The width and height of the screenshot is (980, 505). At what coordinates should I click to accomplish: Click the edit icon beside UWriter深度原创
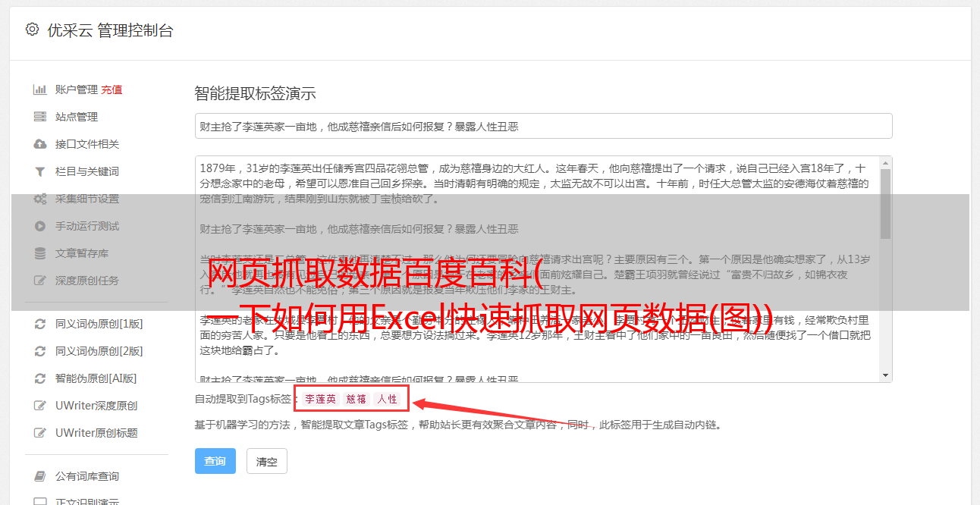point(40,406)
